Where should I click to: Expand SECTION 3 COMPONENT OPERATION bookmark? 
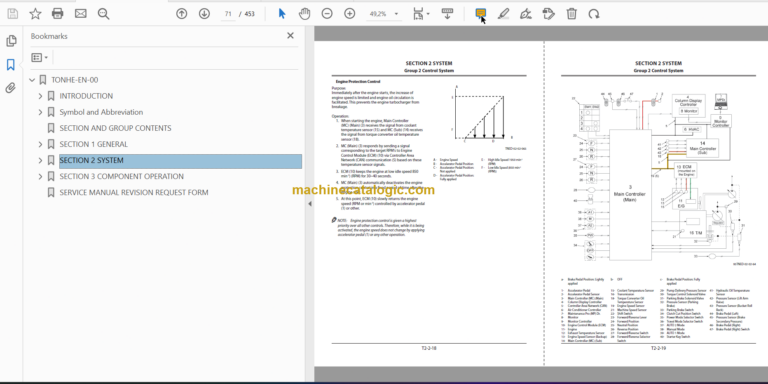(41, 176)
